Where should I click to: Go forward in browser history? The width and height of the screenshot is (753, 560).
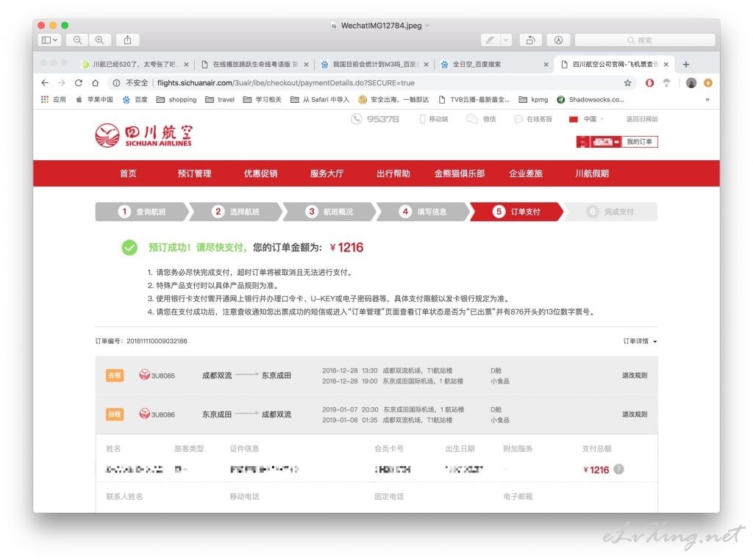[x=62, y=83]
